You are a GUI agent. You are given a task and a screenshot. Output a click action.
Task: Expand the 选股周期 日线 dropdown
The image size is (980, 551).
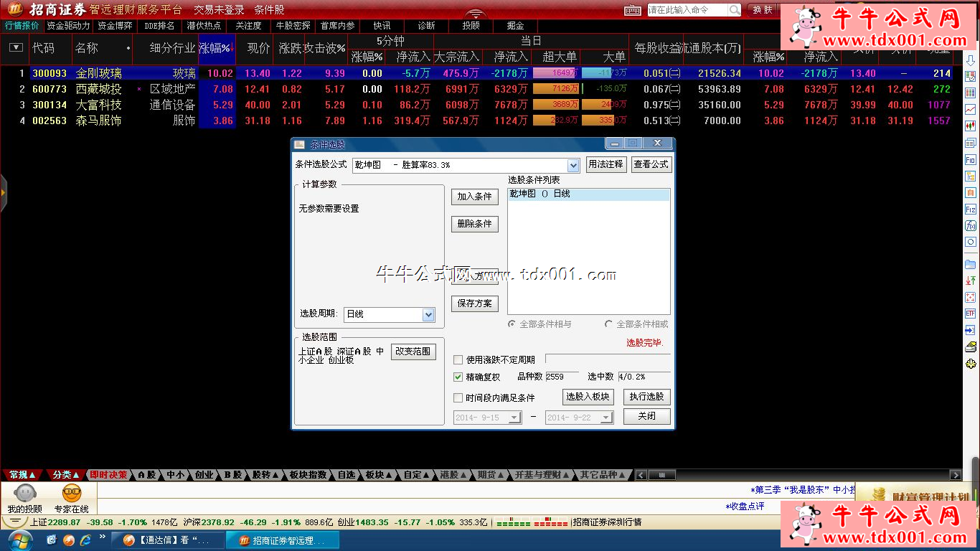(428, 314)
